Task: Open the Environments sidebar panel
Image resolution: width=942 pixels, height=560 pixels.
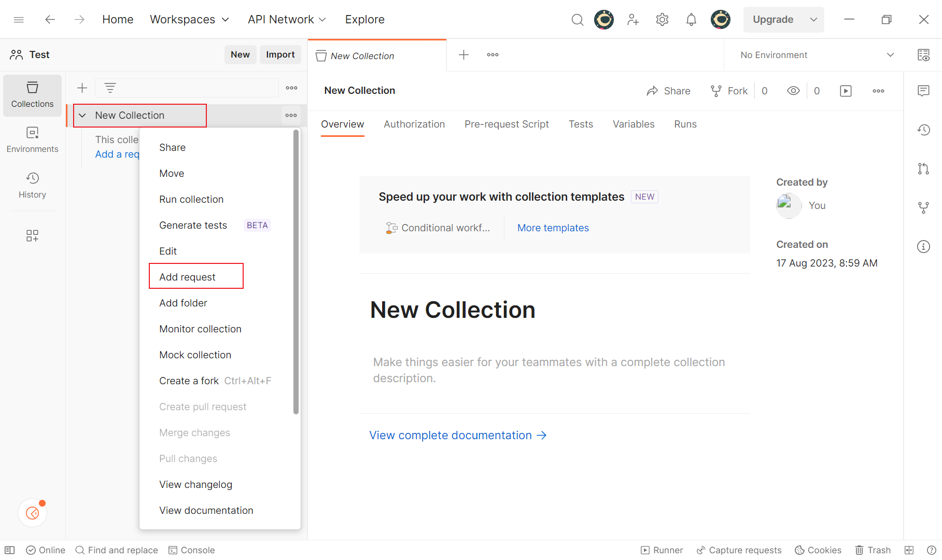Action: [x=32, y=140]
